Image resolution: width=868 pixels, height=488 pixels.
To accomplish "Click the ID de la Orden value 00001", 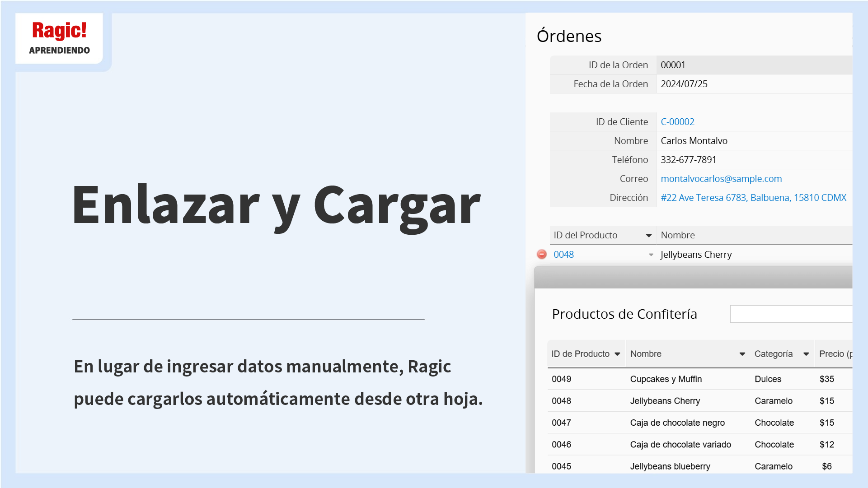I will pos(673,65).
